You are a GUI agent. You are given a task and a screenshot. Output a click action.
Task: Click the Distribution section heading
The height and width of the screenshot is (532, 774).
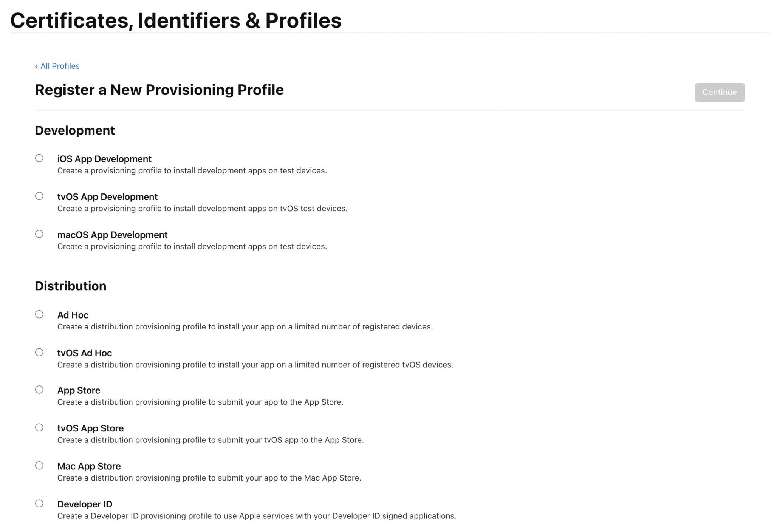[x=70, y=286]
